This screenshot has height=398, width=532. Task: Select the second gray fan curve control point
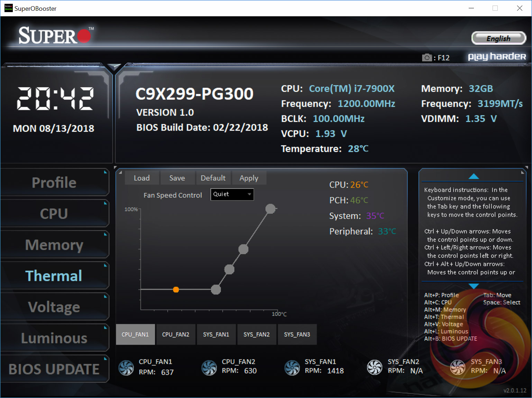pos(229,269)
